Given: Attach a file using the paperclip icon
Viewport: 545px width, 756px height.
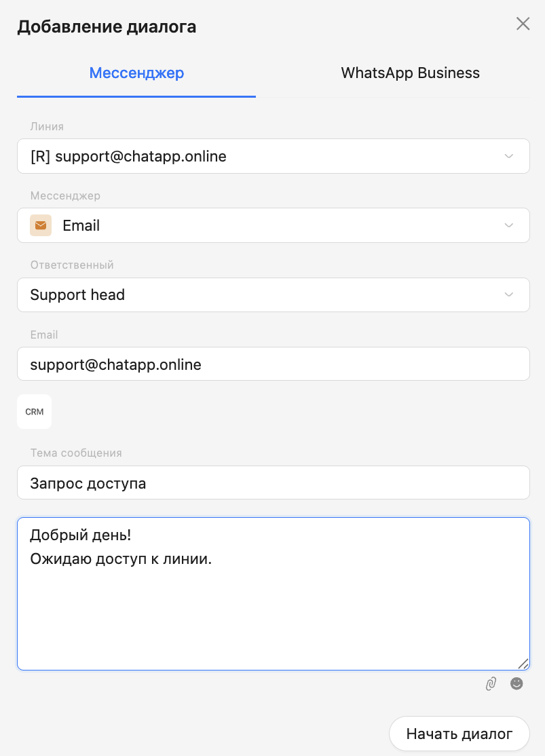Looking at the screenshot, I should click(491, 683).
